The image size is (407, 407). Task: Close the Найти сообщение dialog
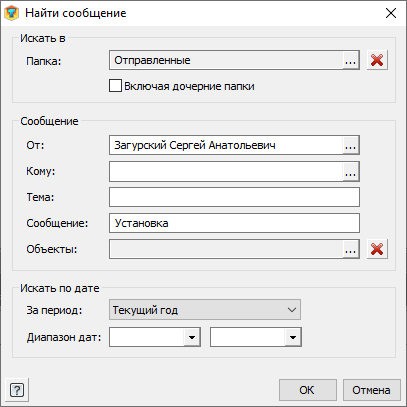[391, 13]
